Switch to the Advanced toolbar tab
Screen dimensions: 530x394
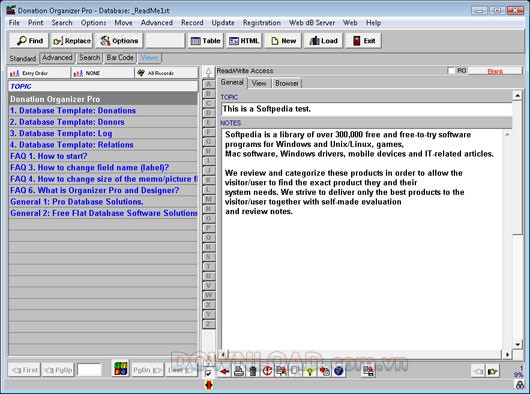57,58
